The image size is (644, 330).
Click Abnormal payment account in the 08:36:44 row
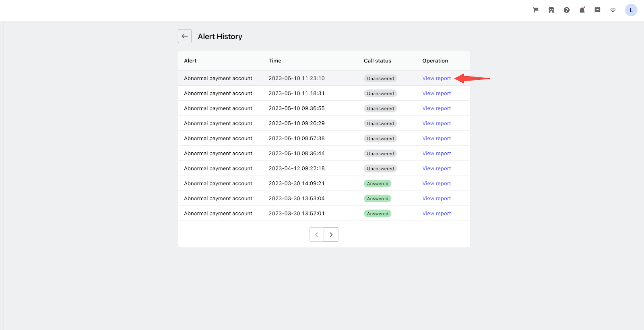point(218,154)
